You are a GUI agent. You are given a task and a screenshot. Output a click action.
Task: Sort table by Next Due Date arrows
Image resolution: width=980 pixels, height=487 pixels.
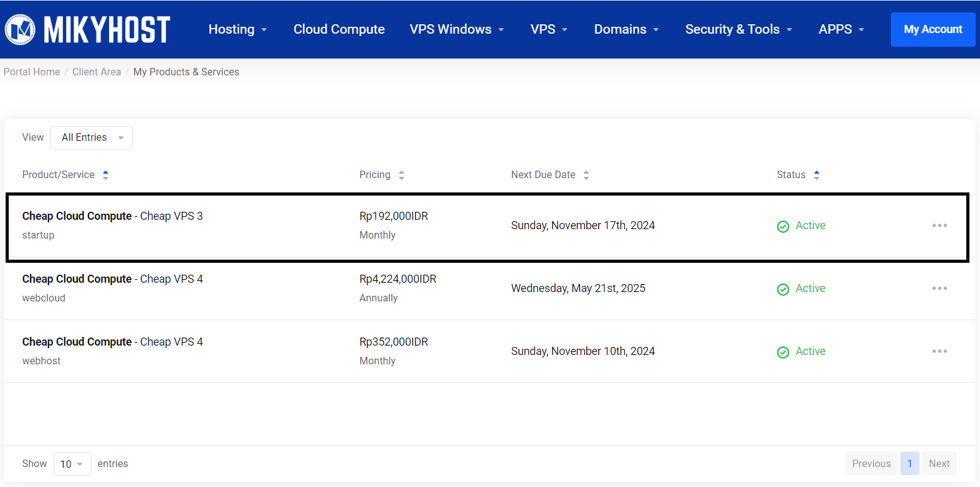point(586,175)
